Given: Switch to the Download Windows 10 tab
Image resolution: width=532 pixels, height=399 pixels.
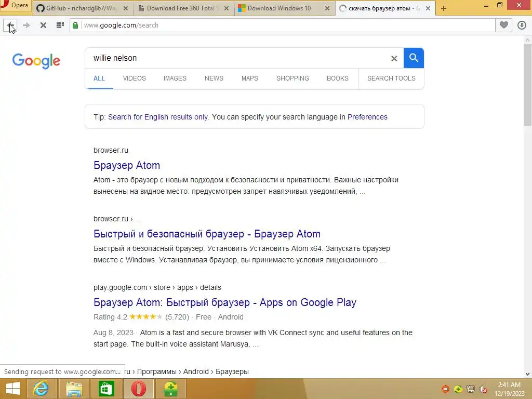Looking at the screenshot, I should coord(279,8).
